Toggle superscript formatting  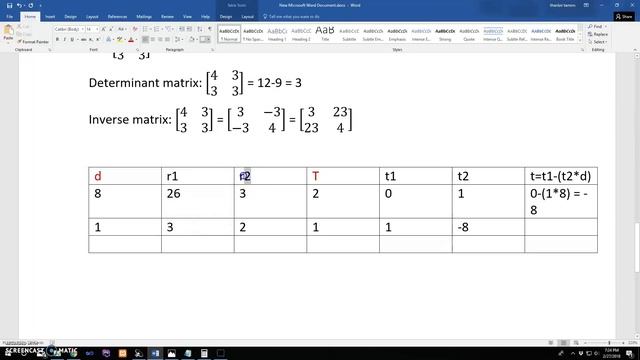click(x=98, y=40)
